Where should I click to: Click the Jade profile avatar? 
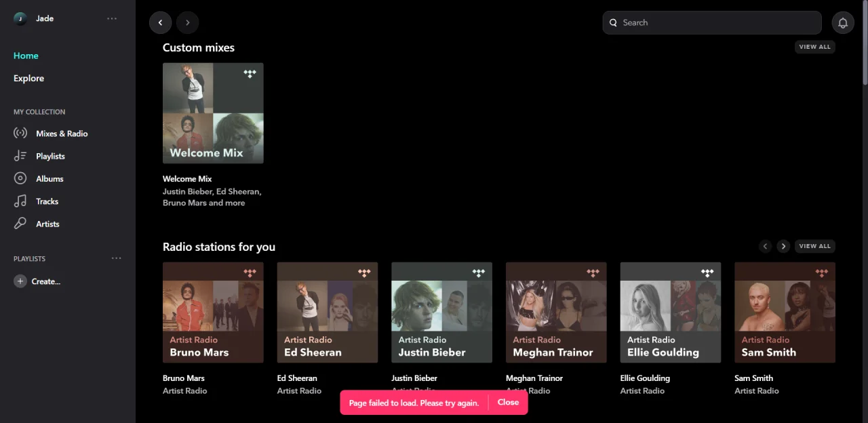click(20, 18)
